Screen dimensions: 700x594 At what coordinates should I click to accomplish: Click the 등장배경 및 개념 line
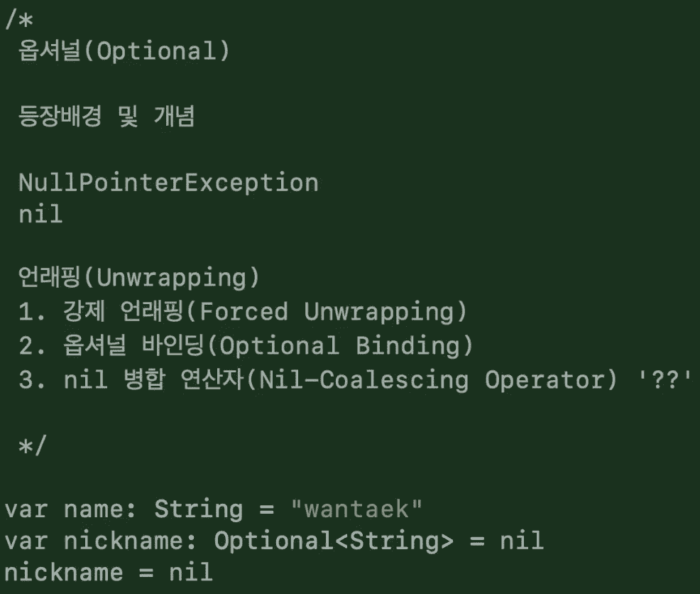click(106, 117)
